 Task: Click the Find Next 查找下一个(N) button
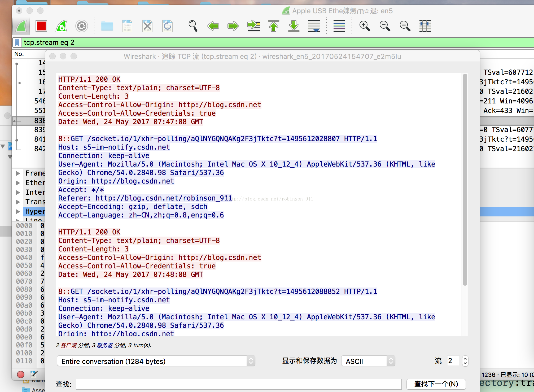pos(436,384)
